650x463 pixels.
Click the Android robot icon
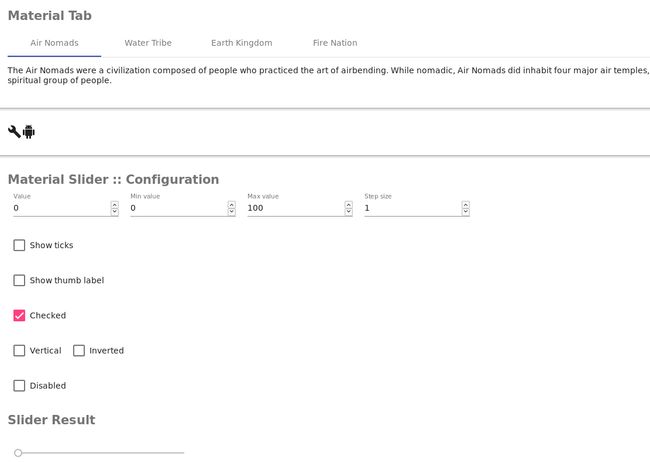pyautogui.click(x=29, y=132)
